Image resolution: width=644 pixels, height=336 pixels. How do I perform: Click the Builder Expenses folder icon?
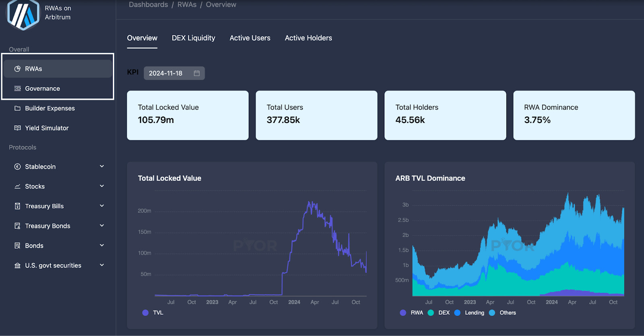(x=17, y=108)
